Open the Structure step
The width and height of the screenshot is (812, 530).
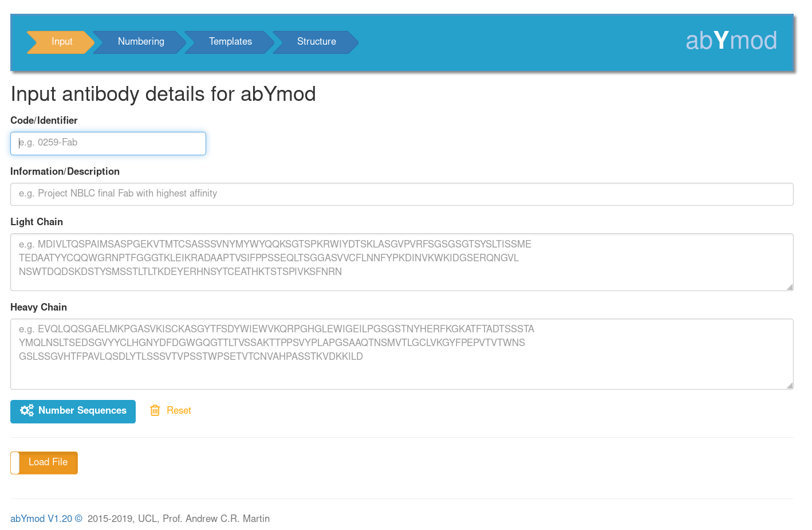click(x=316, y=42)
